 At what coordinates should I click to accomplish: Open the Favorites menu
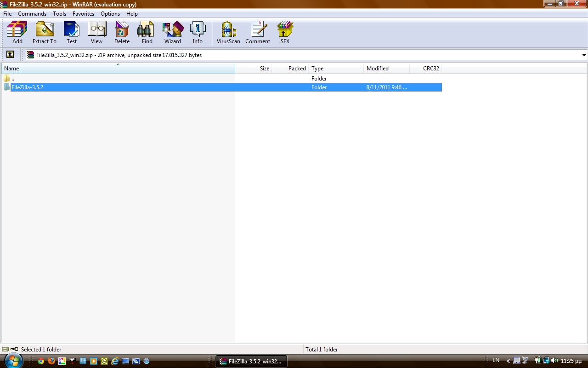tap(83, 14)
